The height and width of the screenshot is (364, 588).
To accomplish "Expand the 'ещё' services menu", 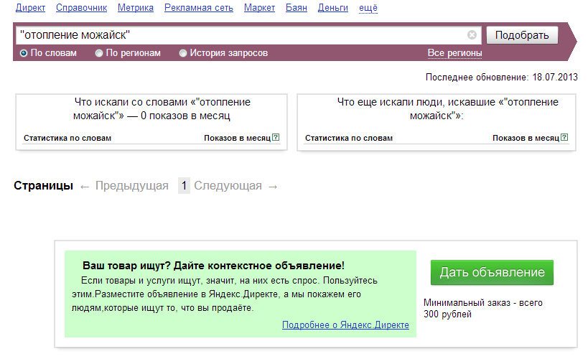I will click(x=368, y=8).
